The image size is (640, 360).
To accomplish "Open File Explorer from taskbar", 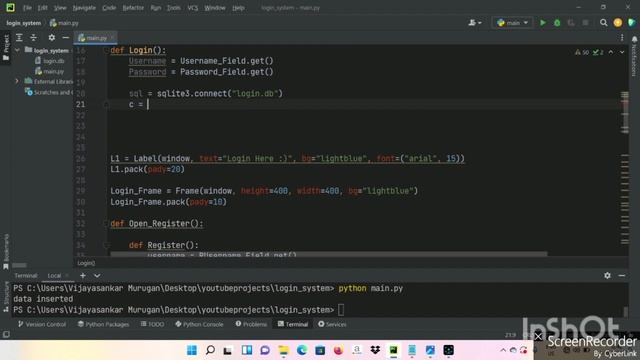I will pos(283,350).
